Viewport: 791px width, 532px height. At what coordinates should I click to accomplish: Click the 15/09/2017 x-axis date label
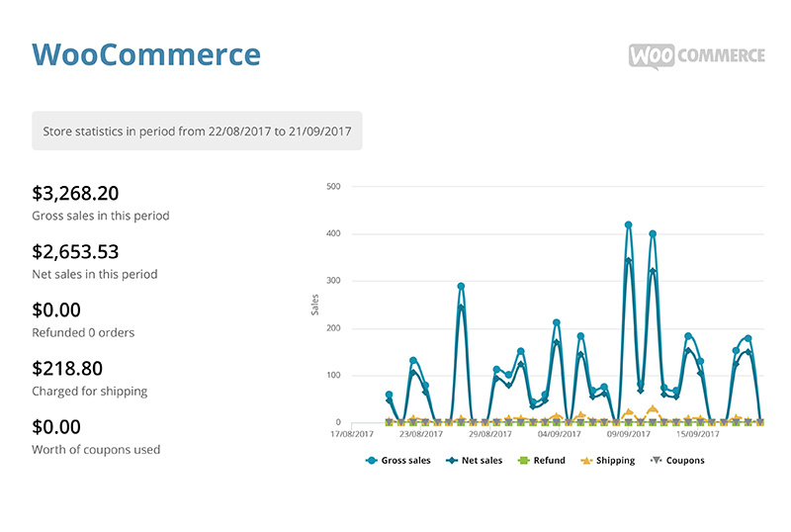tap(698, 434)
